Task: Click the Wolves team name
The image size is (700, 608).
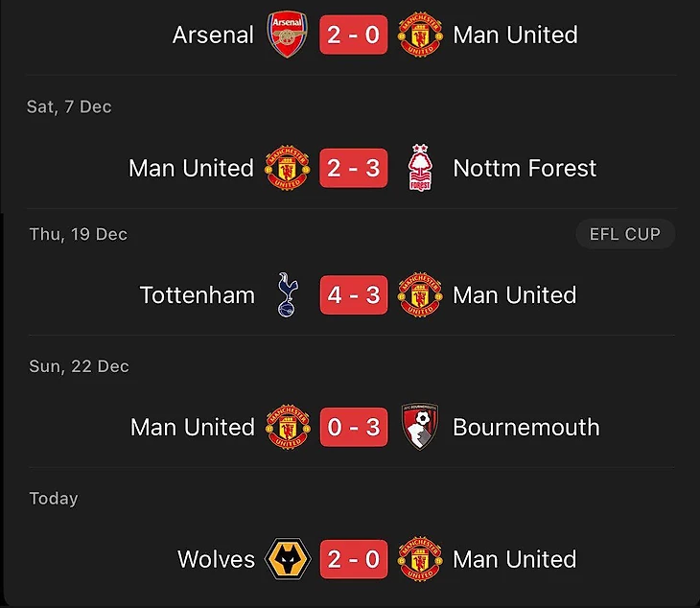Action: pyautogui.click(x=216, y=559)
